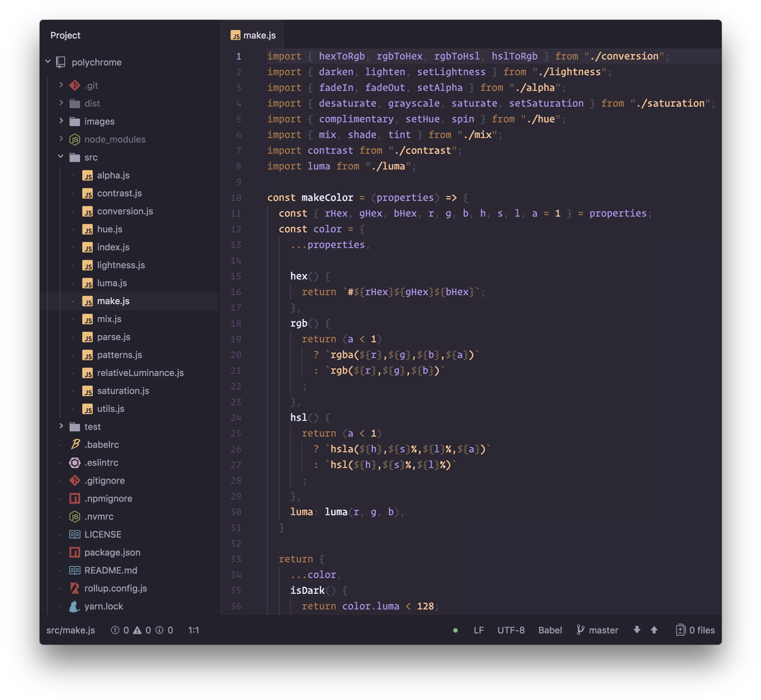The width and height of the screenshot is (761, 700).
Task: Collapse the src folder chevron
Action: coord(61,156)
